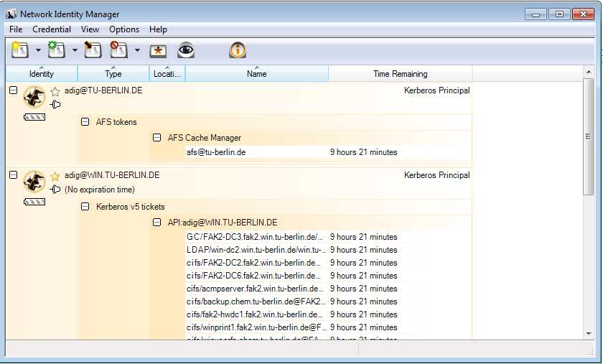Open the Options menu
Viewport: 603px width, 364px height.
124,29
